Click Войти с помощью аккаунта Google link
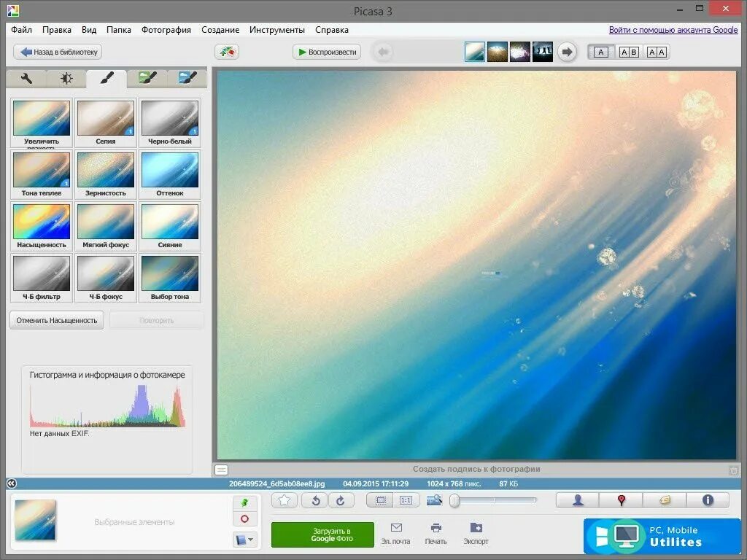747x560 pixels. 673,29
